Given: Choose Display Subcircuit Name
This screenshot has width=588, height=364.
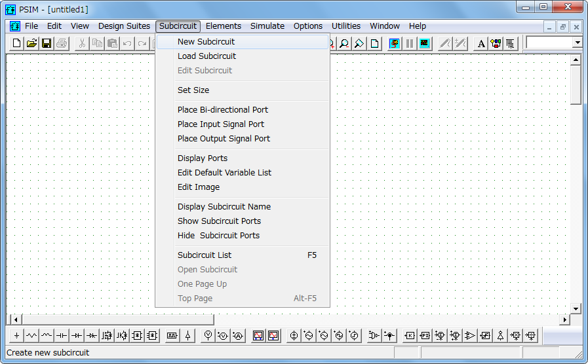Looking at the screenshot, I should 243,207.
